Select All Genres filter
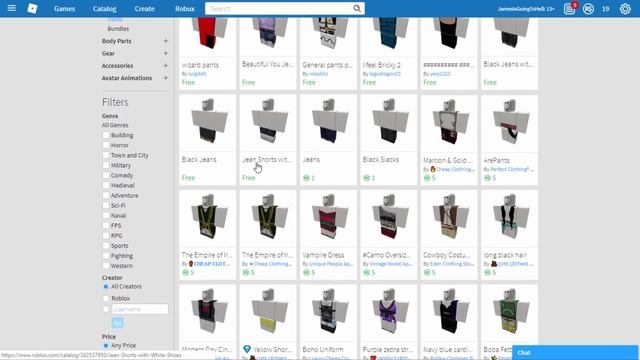The width and height of the screenshot is (640, 360). click(115, 125)
